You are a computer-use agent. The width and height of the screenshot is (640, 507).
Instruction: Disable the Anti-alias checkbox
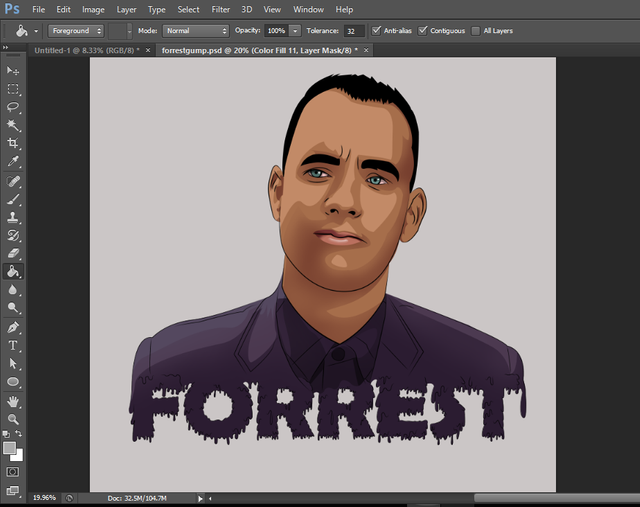click(376, 31)
